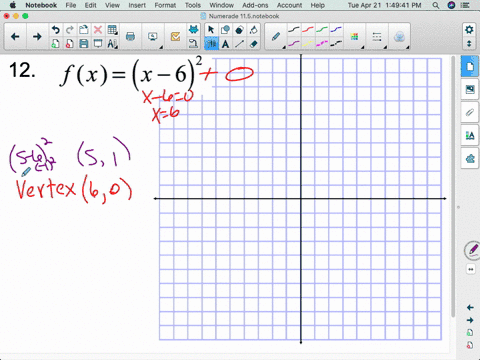Open the Add-ons sidebar tab

coord(470,159)
